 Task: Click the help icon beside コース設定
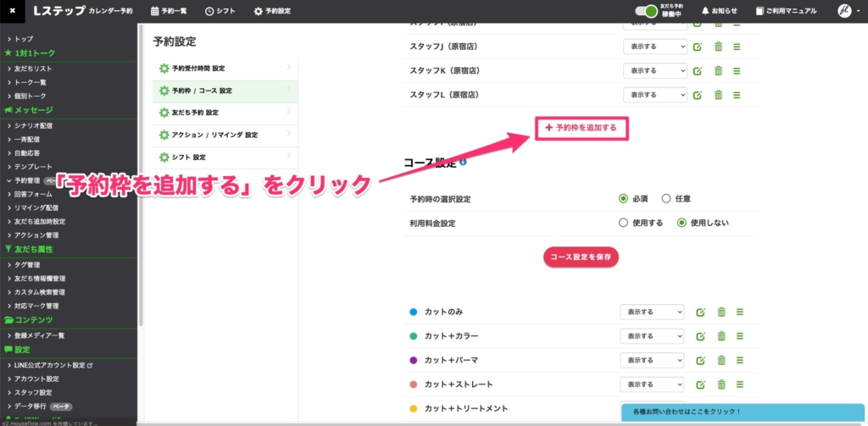463,161
